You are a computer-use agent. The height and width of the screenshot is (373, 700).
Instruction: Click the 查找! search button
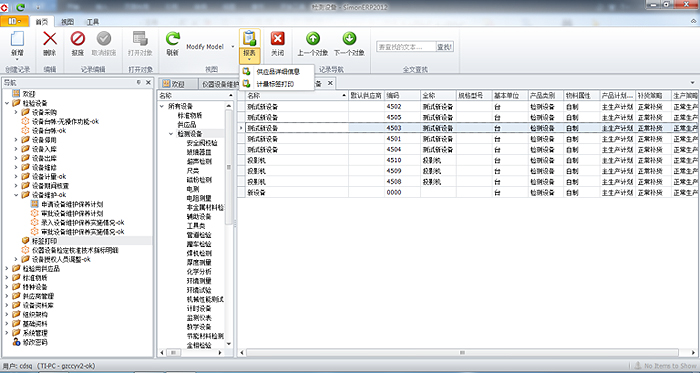coord(445,47)
